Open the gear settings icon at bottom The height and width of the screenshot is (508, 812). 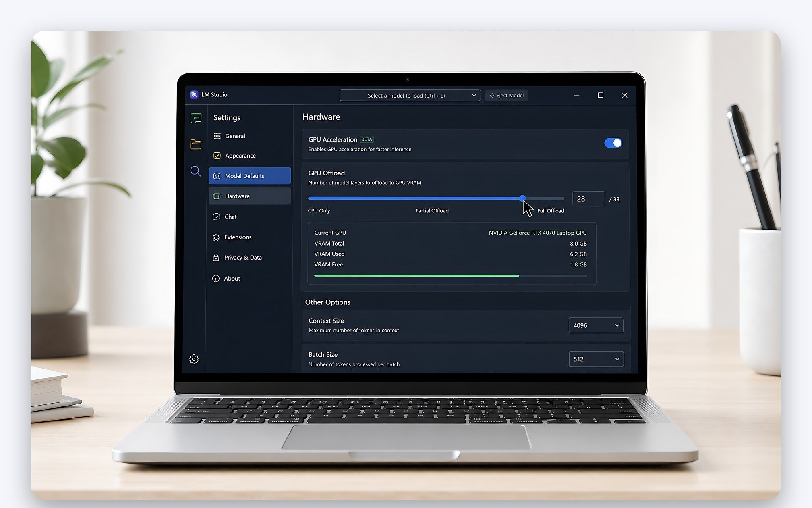(x=194, y=359)
